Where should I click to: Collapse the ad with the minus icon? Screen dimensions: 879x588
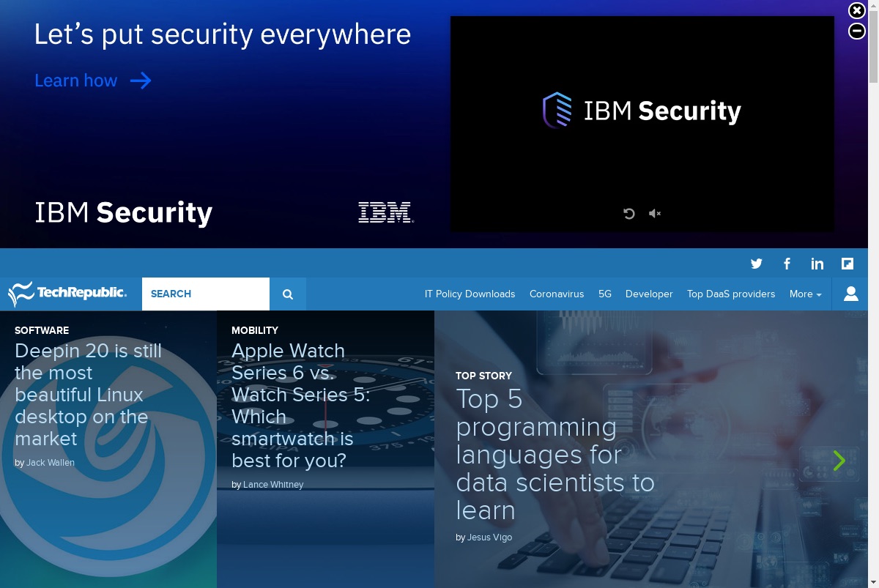[857, 31]
